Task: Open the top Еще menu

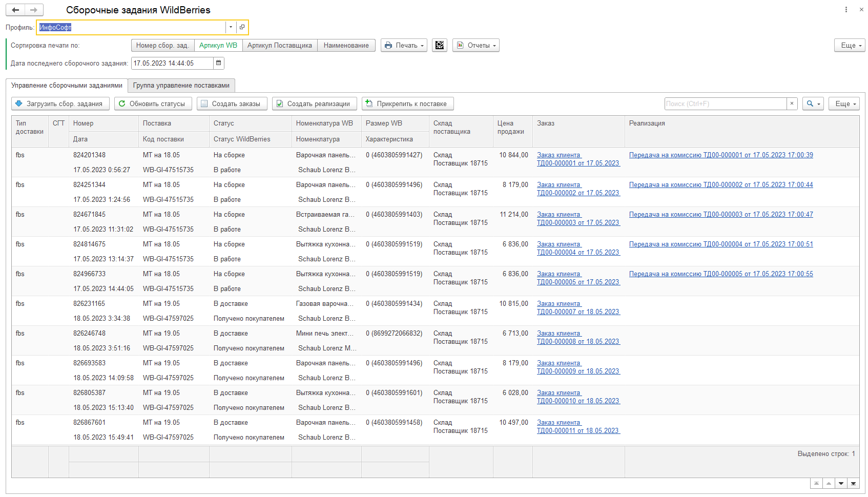Action: pos(850,46)
